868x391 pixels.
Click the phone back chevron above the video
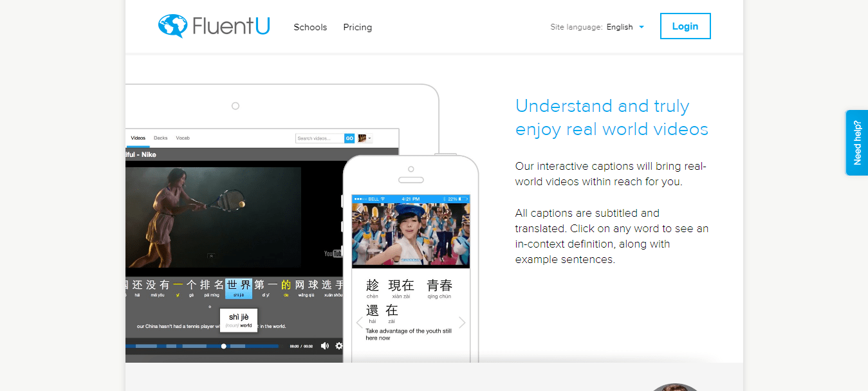pyautogui.click(x=358, y=208)
